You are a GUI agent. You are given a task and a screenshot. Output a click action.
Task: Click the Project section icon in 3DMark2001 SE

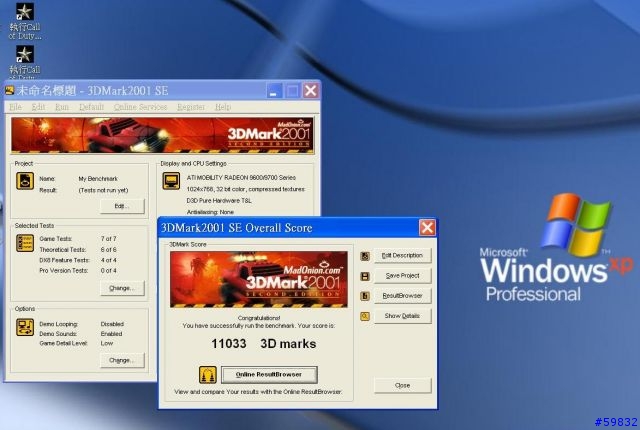[24, 181]
